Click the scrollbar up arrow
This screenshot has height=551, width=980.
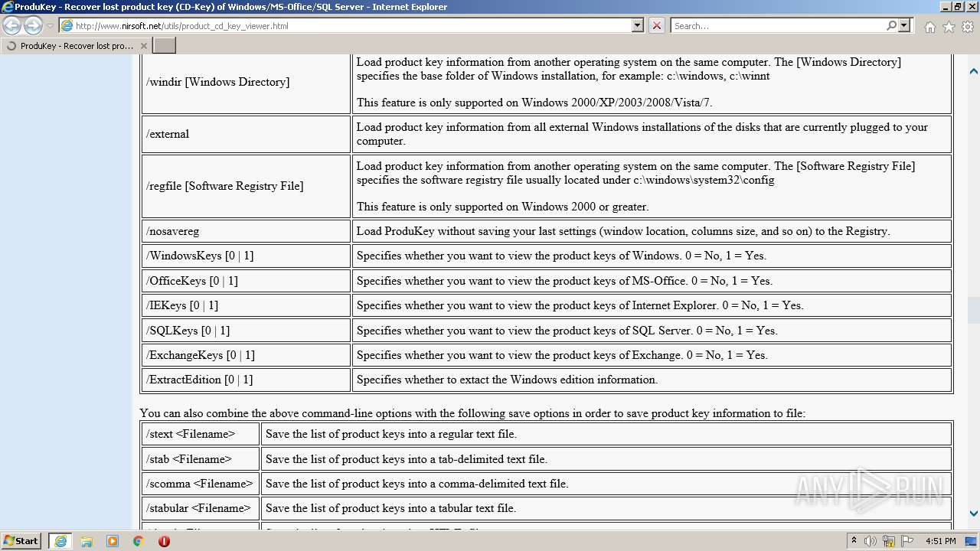(x=973, y=72)
